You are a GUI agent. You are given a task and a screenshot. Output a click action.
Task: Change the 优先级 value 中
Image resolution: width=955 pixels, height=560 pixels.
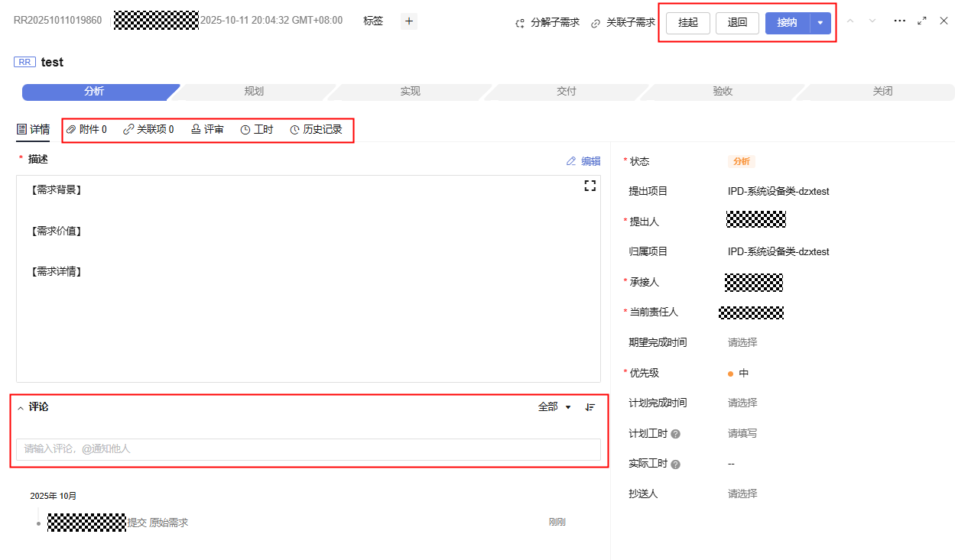[738, 374]
